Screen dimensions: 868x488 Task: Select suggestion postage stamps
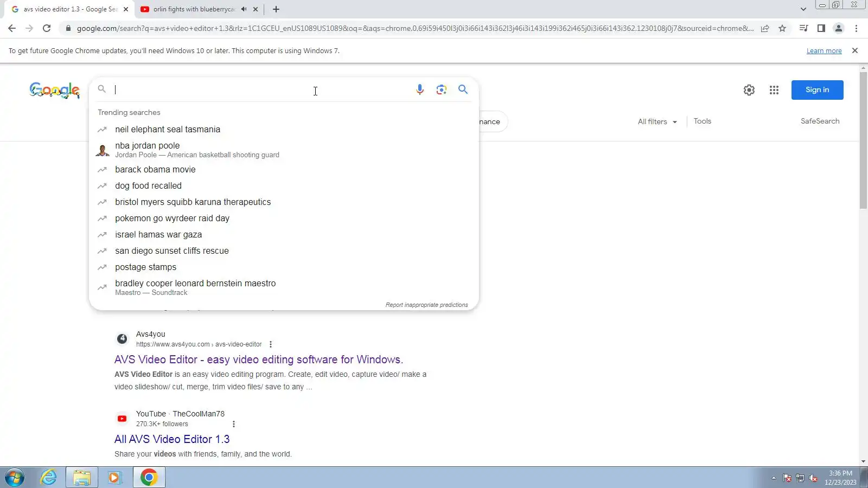[284, 267]
